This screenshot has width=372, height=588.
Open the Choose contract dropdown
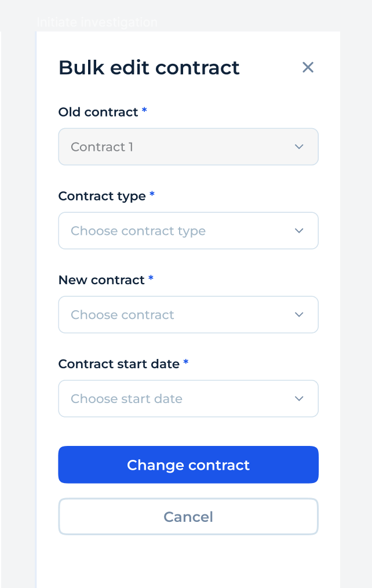tap(188, 314)
